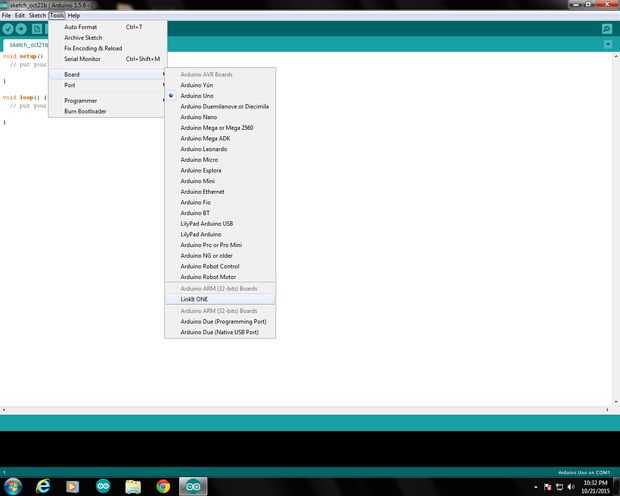
Task: Expand the Board submenu
Action: [x=107, y=74]
